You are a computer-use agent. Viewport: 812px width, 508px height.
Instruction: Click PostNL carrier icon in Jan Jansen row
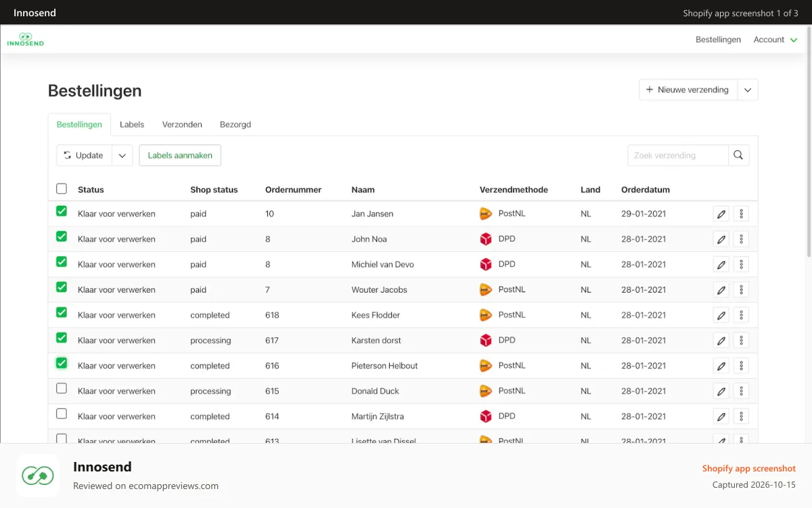pos(486,213)
